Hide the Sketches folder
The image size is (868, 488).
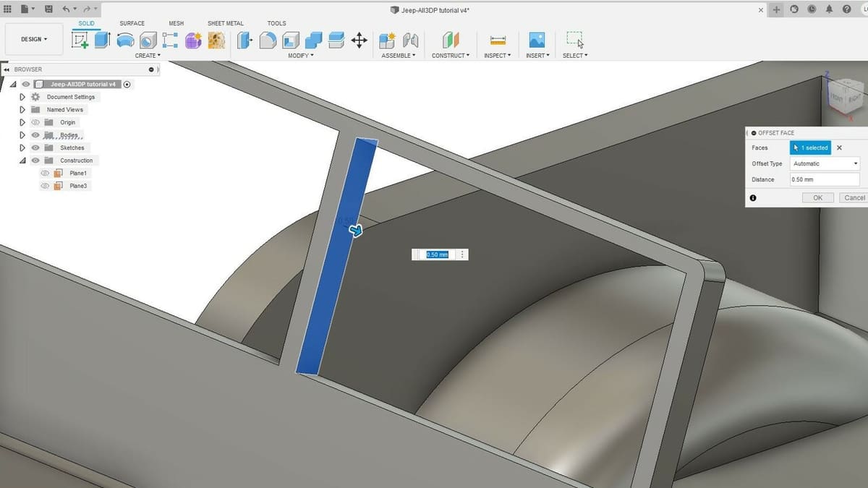point(35,147)
